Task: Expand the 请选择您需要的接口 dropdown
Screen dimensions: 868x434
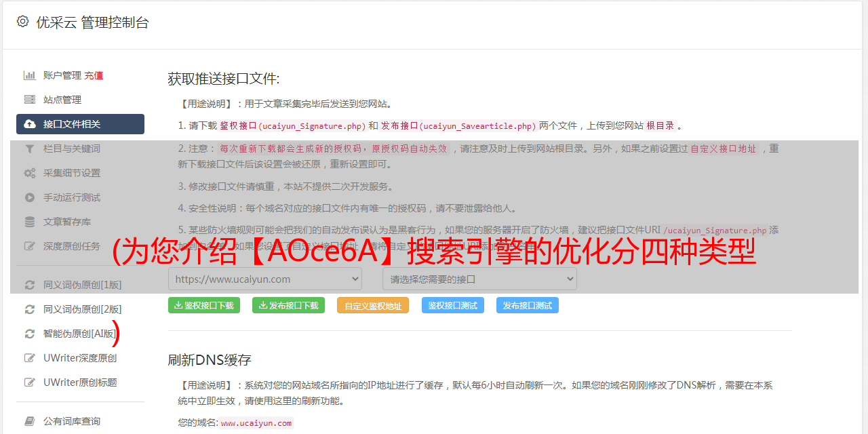Action: pyautogui.click(x=480, y=279)
